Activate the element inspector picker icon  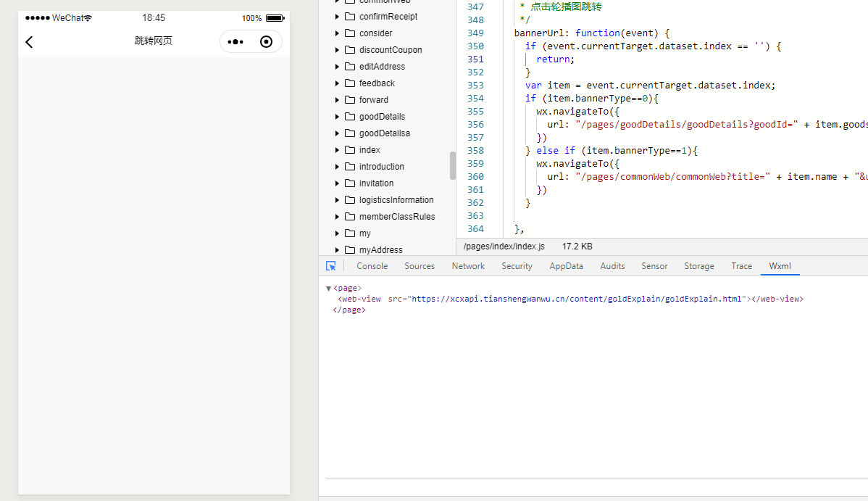[x=331, y=266]
